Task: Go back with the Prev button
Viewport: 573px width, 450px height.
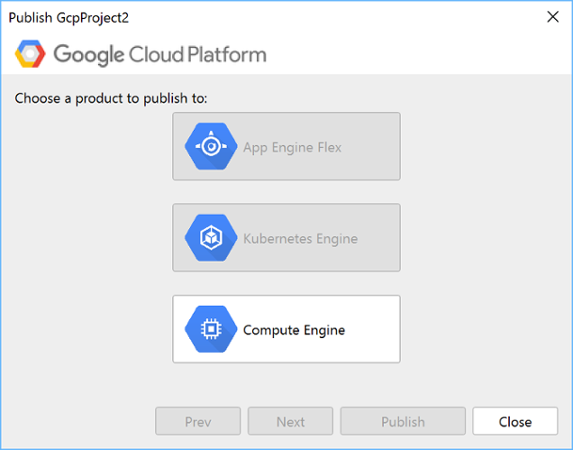Action: (198, 421)
